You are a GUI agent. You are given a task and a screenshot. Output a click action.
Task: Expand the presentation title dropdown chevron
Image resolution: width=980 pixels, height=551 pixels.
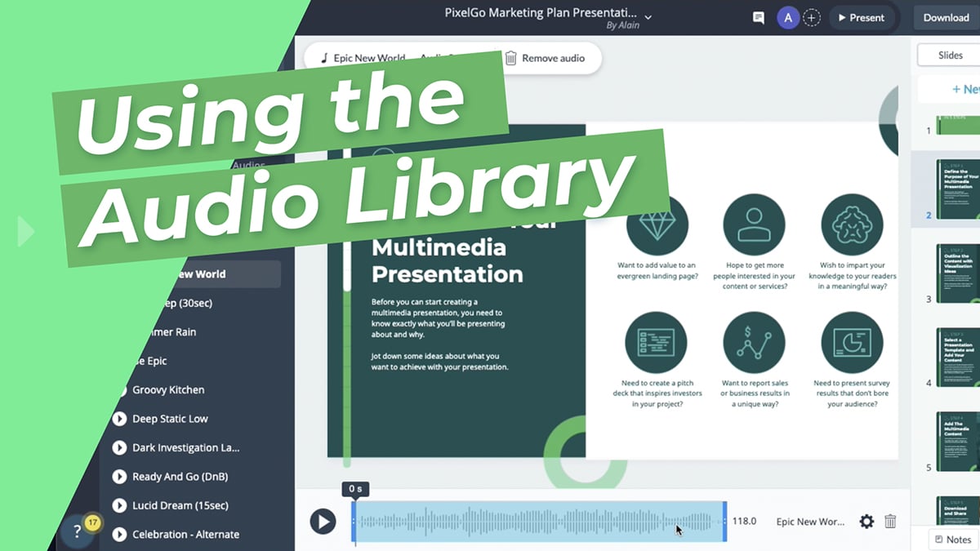(648, 16)
